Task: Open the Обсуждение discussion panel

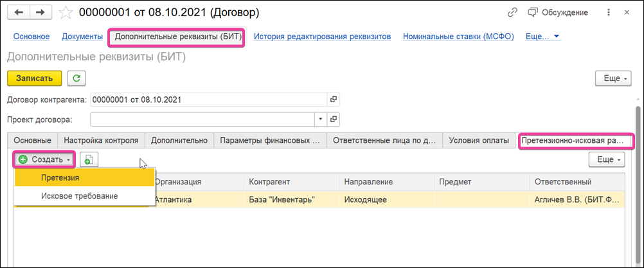Action: 557,13
